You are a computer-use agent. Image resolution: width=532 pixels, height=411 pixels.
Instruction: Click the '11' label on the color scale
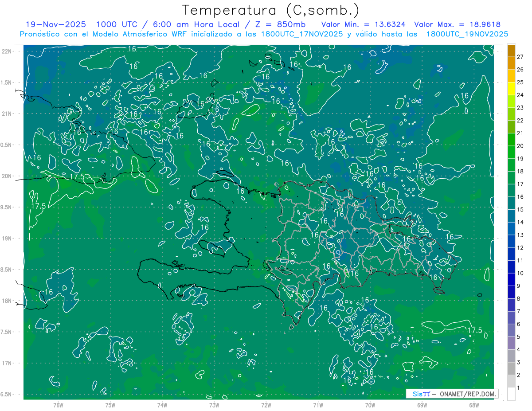(520, 261)
